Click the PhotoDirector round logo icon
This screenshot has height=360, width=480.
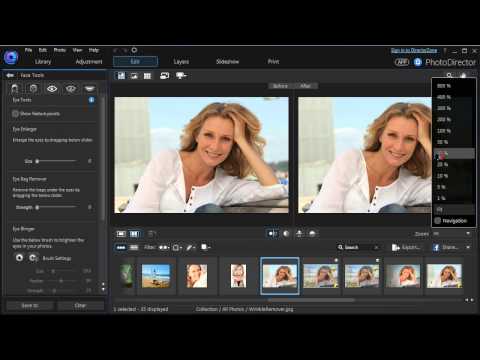coord(11,57)
